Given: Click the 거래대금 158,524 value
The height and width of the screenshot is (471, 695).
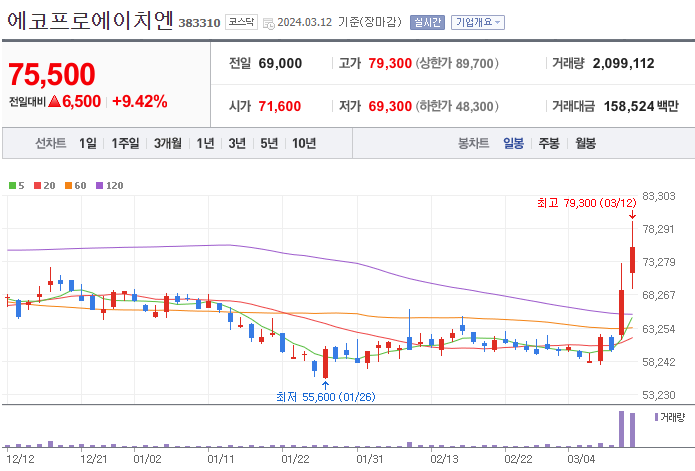Looking at the screenshot, I should point(629,106).
